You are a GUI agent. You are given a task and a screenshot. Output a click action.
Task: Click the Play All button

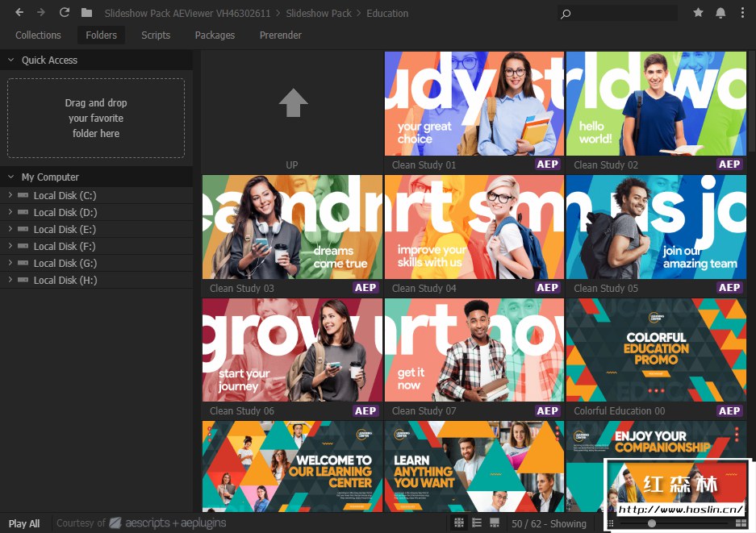click(x=24, y=523)
